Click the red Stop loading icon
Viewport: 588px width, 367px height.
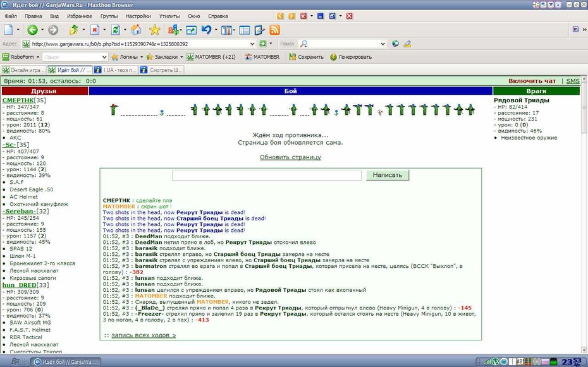click(x=95, y=30)
